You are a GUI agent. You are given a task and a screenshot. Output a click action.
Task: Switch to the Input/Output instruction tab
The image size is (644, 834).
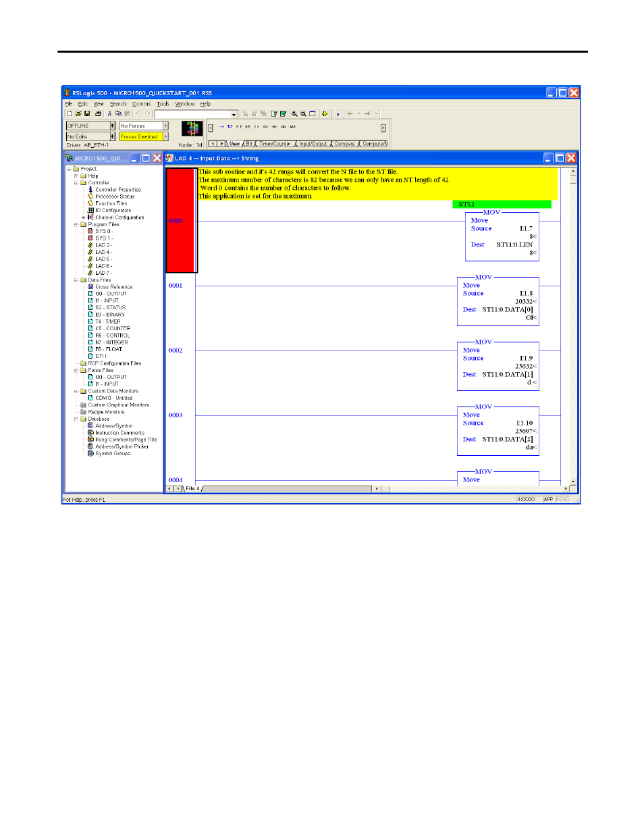(313, 144)
